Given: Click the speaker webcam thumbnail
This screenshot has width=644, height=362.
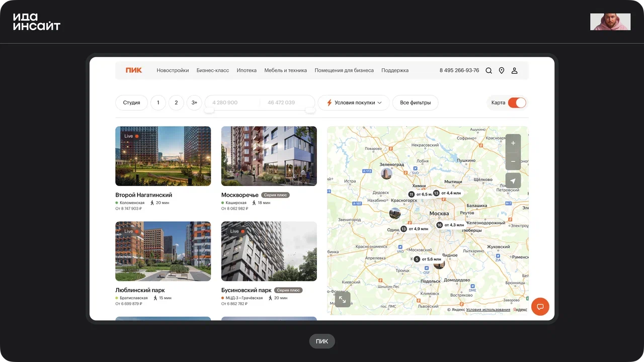Looking at the screenshot, I should (x=610, y=22).
